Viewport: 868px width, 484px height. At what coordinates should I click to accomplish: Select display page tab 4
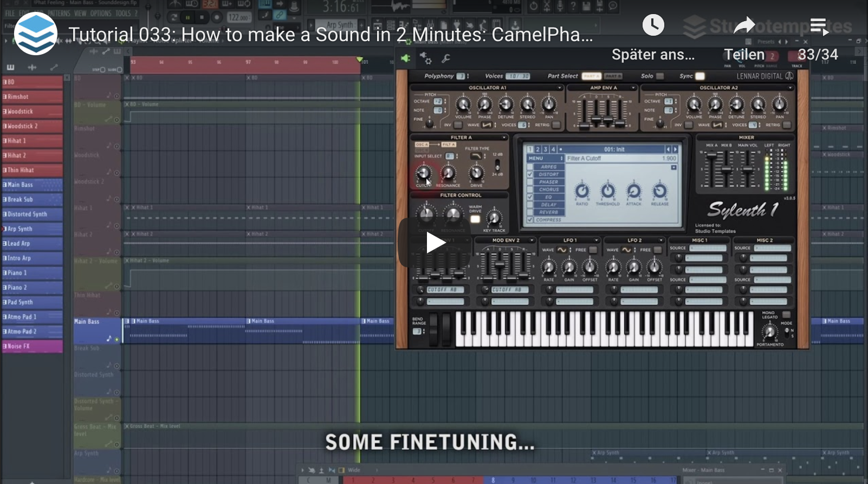click(x=553, y=149)
